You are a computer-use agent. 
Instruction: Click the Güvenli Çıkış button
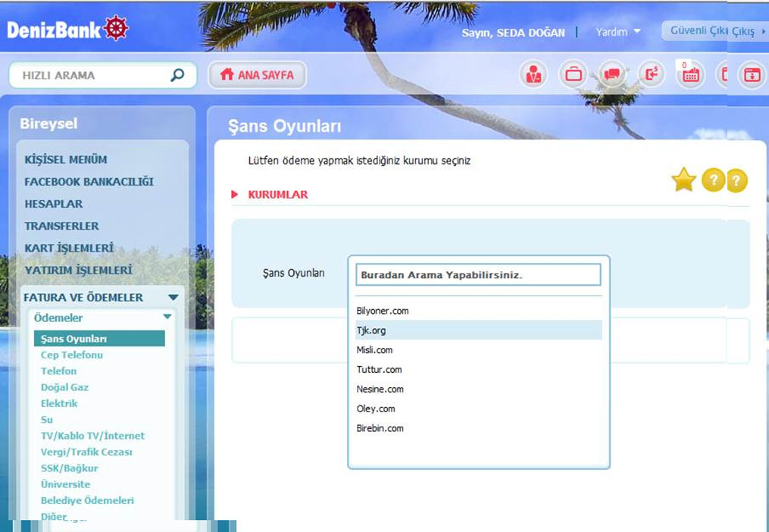coord(714,31)
